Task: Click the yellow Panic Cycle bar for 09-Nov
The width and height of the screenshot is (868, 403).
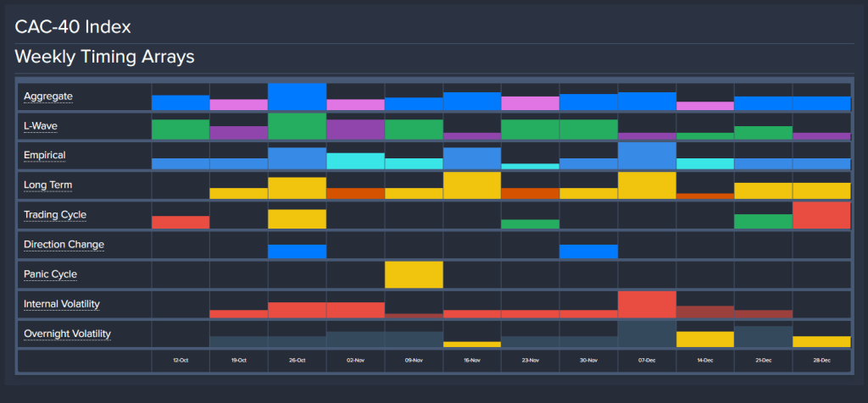Action: [x=414, y=275]
